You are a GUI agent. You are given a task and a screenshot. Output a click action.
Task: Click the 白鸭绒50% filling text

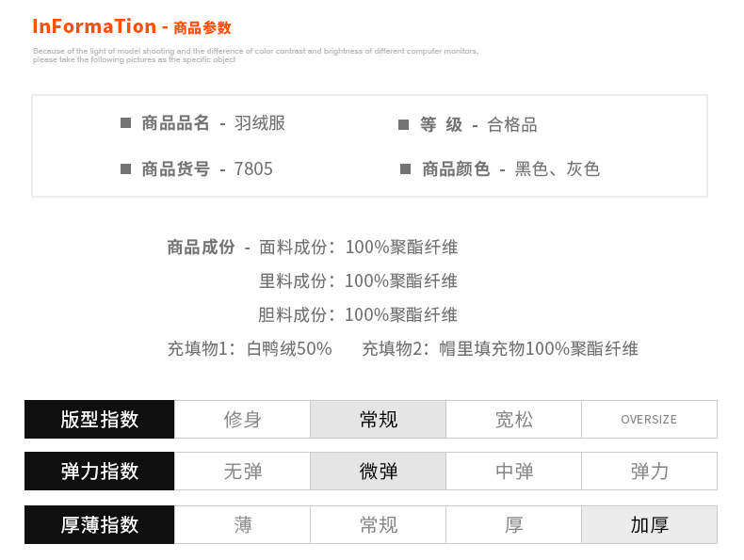pyautogui.click(x=289, y=349)
